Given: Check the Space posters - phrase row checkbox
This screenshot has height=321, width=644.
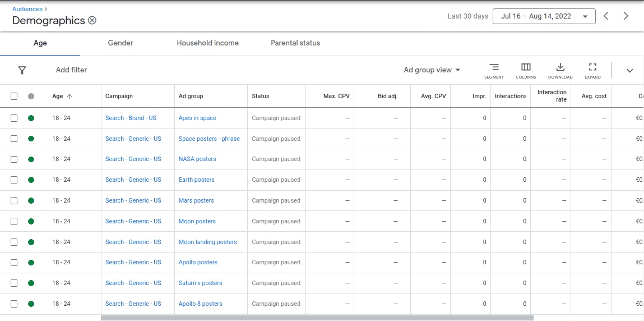Looking at the screenshot, I should tap(14, 139).
